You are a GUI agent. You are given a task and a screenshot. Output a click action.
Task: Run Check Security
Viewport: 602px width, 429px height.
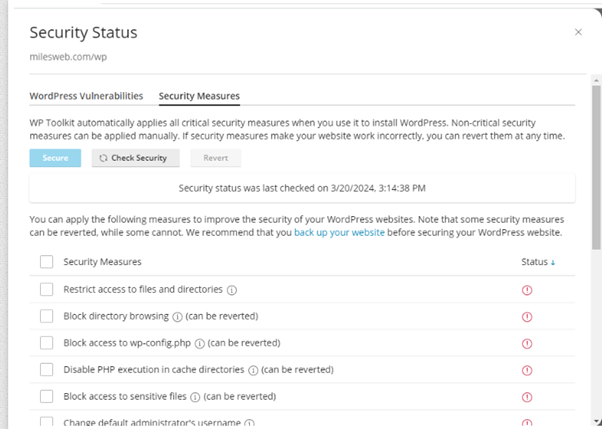click(x=136, y=158)
